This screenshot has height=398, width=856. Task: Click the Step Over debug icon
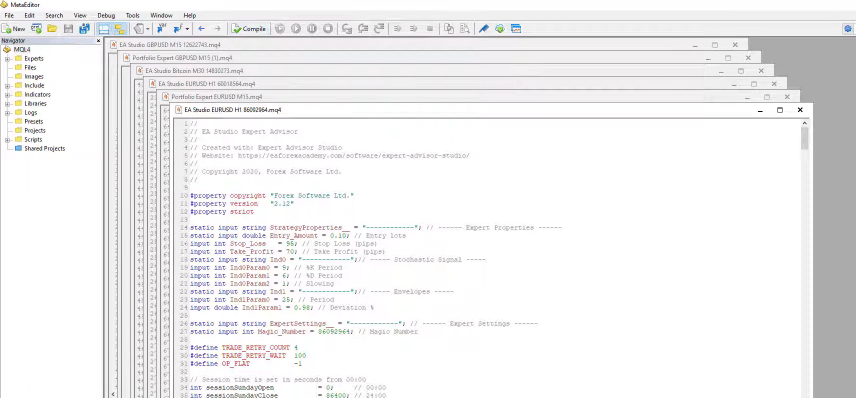[x=363, y=29]
